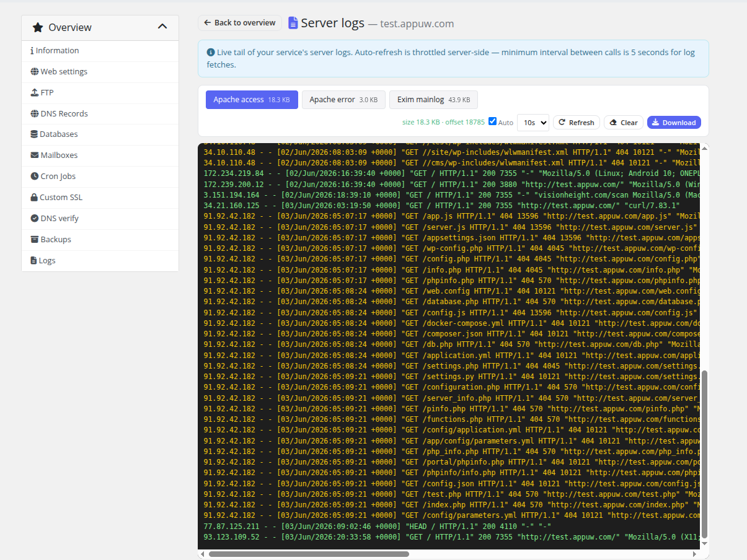The width and height of the screenshot is (747, 560).
Task: Open the Databases page
Action: 100,134
